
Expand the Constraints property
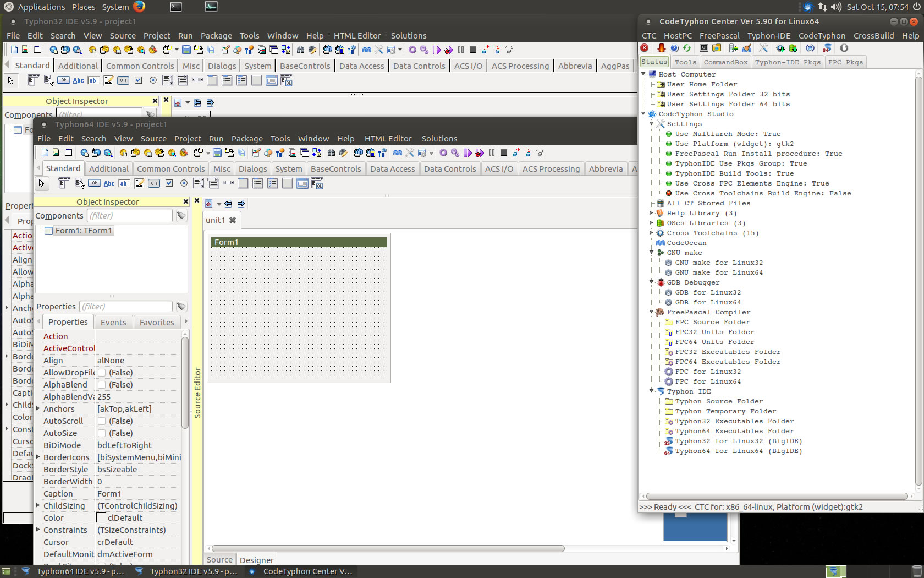point(38,530)
